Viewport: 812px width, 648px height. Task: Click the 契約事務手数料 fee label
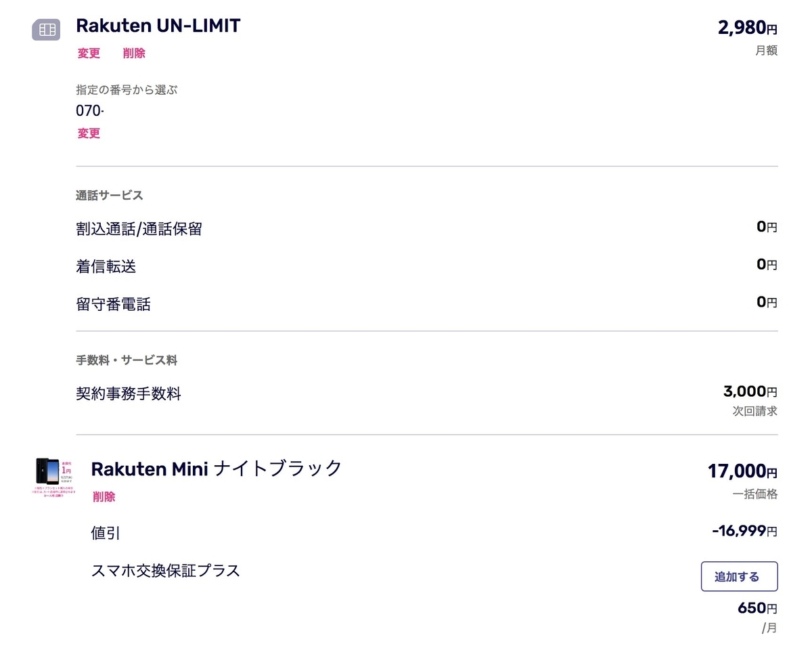pyautogui.click(x=129, y=393)
